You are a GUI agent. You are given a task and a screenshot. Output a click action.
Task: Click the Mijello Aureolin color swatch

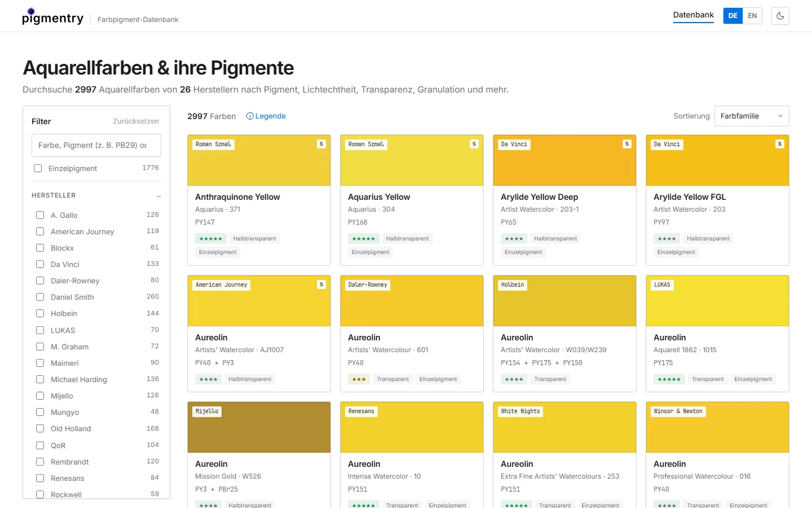(x=259, y=427)
